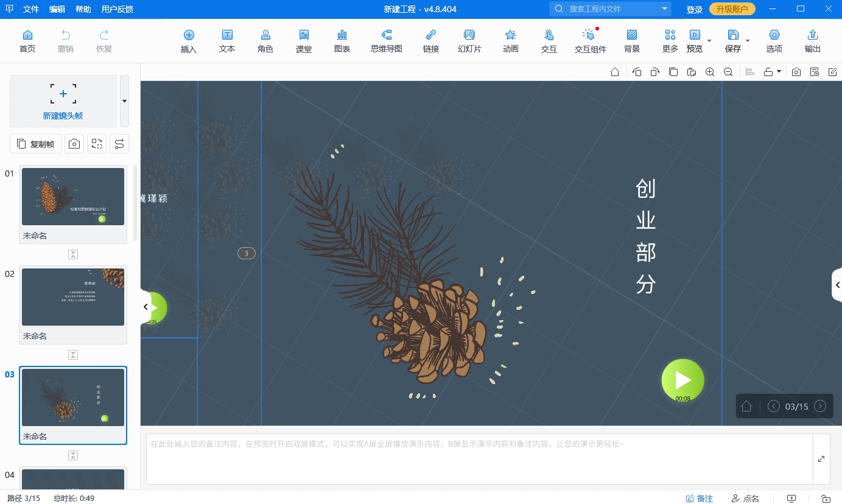Click the home view icon in canvas toolbar
The height and width of the screenshot is (504, 842).
[615, 72]
